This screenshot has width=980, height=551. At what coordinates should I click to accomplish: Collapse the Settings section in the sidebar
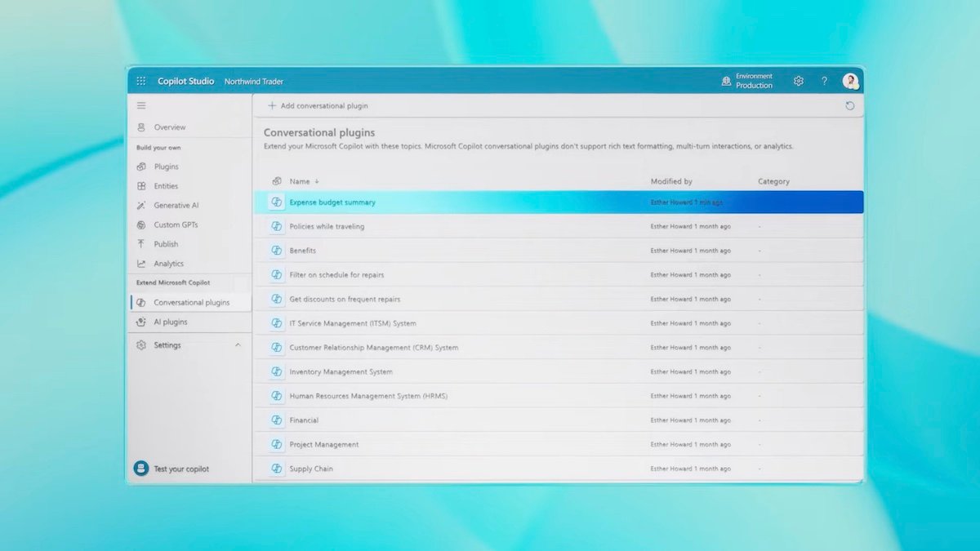[x=238, y=344]
